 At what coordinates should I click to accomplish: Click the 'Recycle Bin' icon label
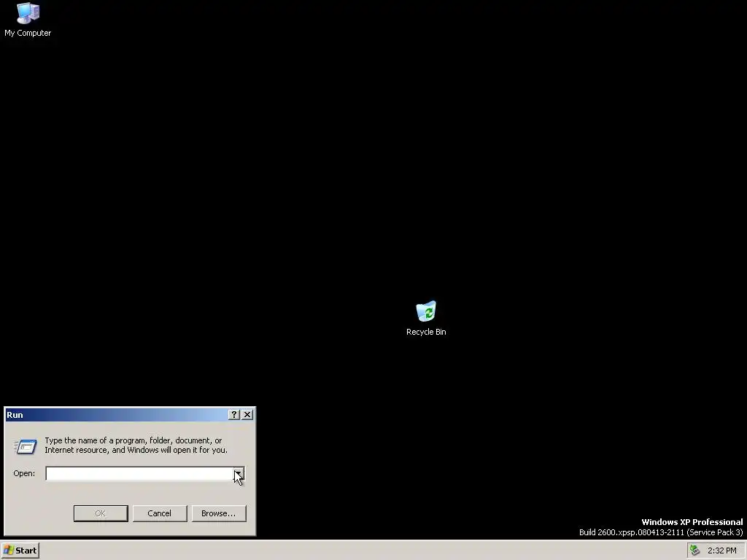point(426,332)
